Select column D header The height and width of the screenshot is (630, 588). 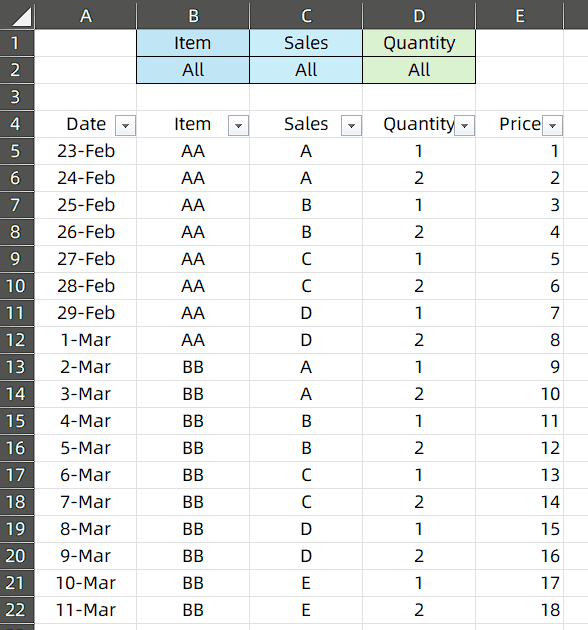click(419, 16)
